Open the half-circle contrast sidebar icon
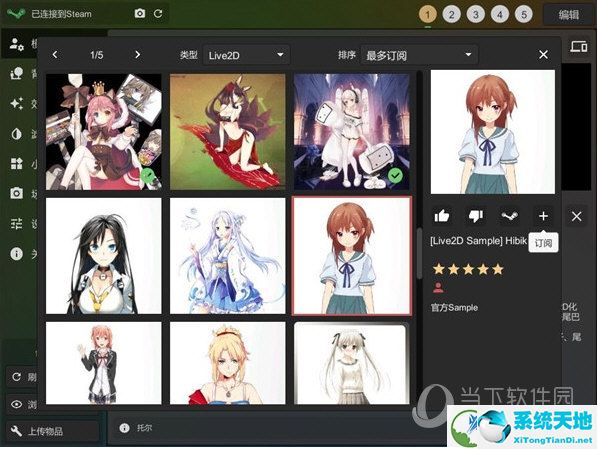The width and height of the screenshot is (597, 449). coord(16,133)
